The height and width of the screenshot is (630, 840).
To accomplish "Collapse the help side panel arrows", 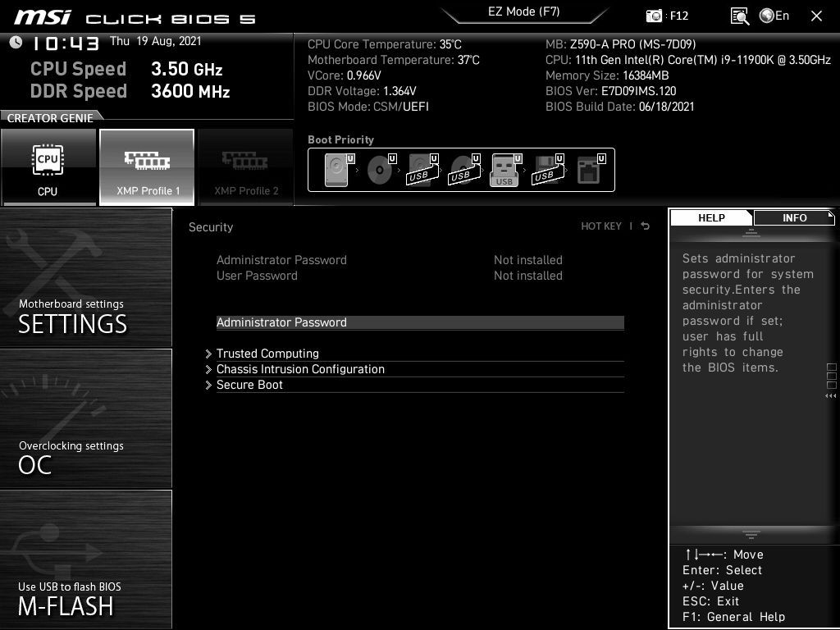I will point(831,396).
